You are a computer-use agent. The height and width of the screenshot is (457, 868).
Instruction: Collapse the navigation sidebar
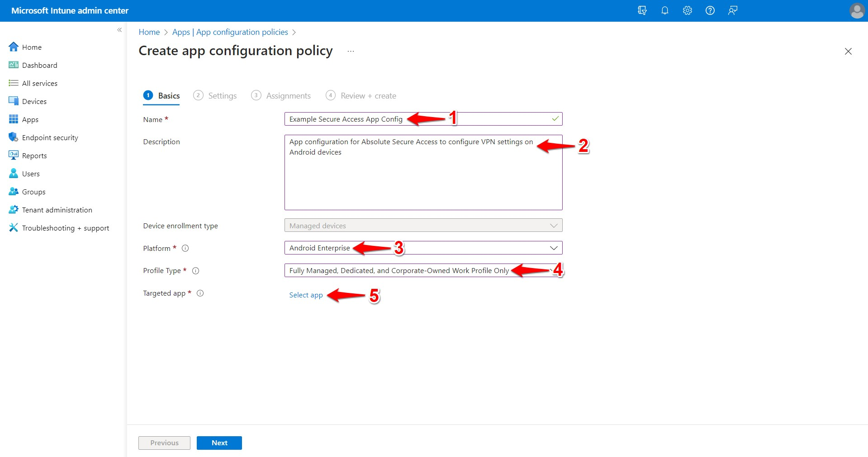119,30
